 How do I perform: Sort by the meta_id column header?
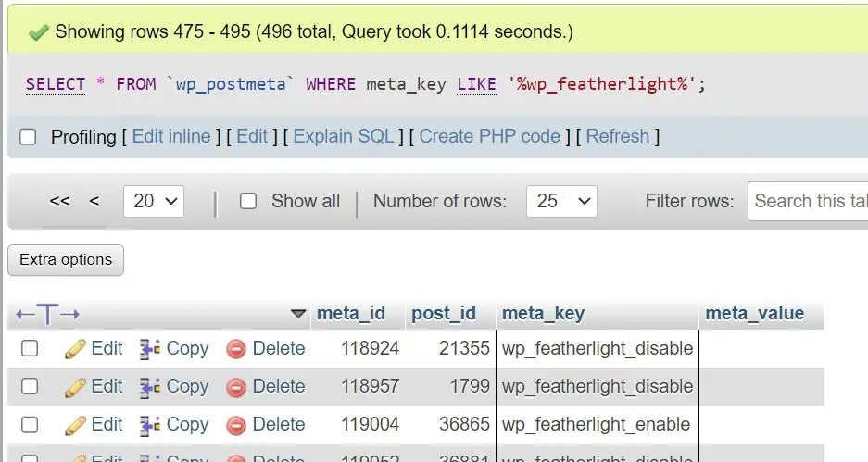[x=350, y=313]
